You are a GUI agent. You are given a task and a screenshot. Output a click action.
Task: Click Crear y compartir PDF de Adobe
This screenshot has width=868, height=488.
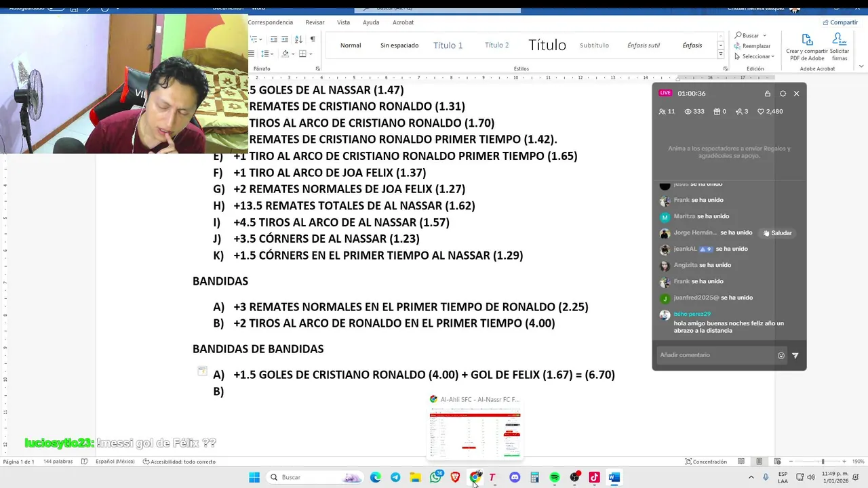(x=807, y=47)
